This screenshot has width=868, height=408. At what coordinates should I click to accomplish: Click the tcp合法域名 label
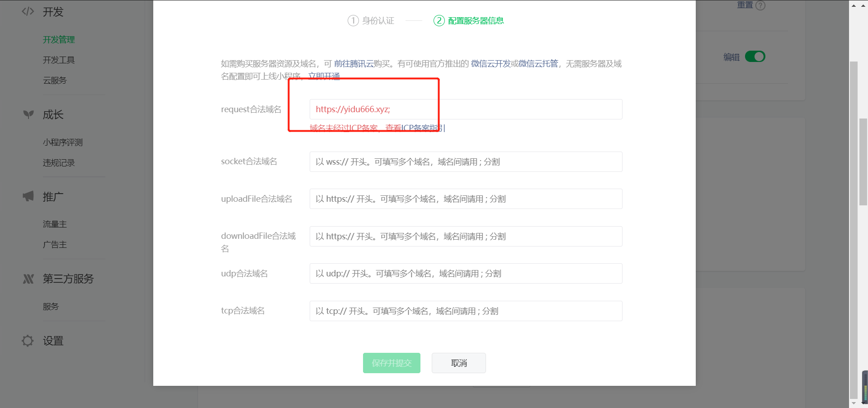pyautogui.click(x=243, y=311)
